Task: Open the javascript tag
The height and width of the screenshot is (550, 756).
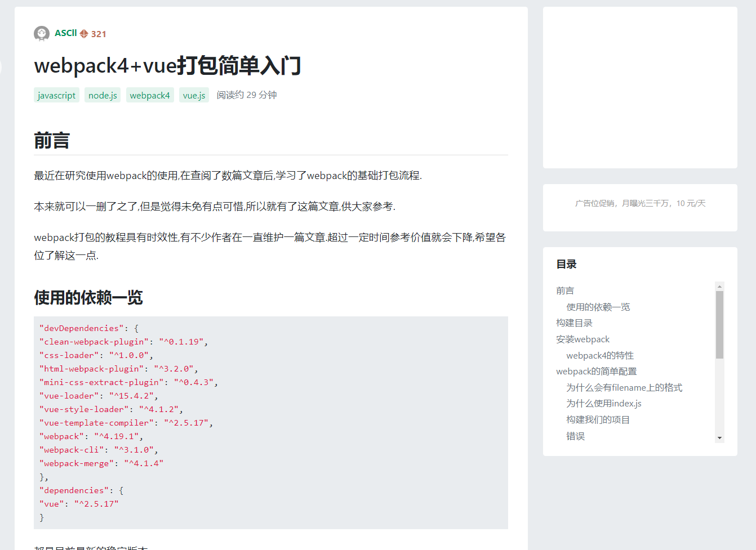Action: (56, 95)
